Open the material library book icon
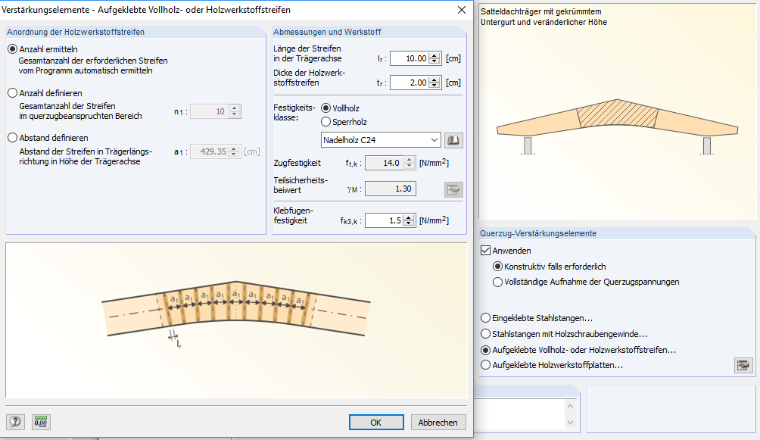 tap(453, 140)
